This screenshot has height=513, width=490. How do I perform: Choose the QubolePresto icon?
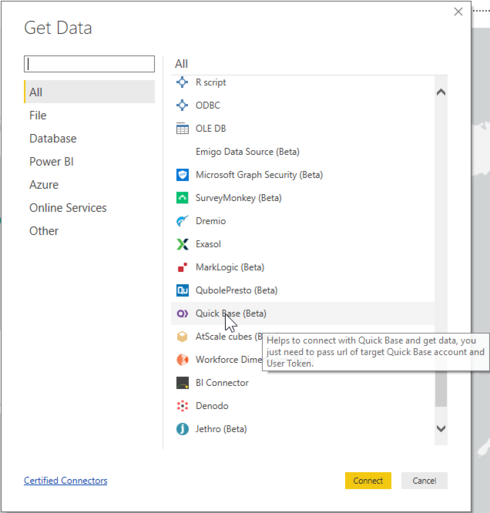click(x=182, y=290)
